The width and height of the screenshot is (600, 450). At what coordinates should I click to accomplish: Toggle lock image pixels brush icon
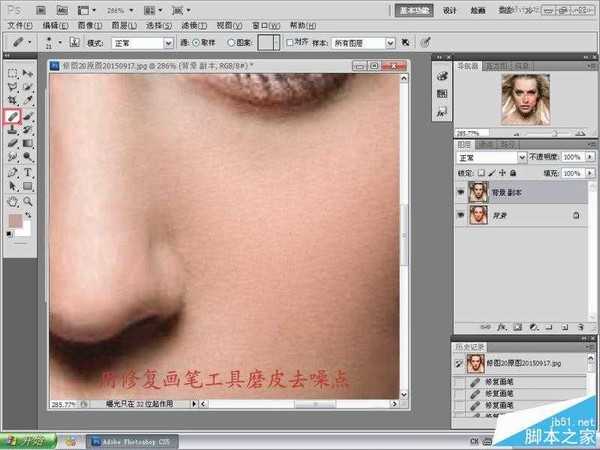(492, 173)
